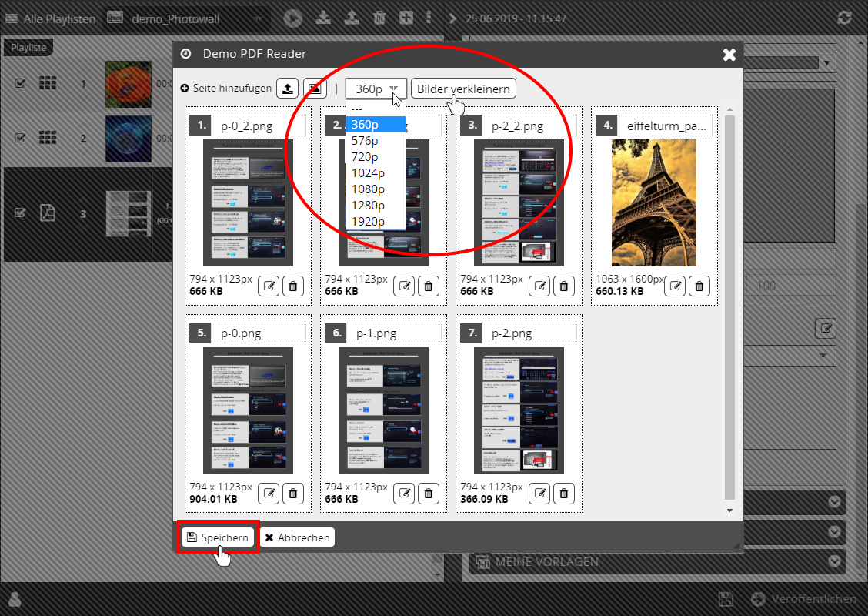Edit page 1 p-0_2.png with the pencil icon
The height and width of the screenshot is (616, 868).
269,286
